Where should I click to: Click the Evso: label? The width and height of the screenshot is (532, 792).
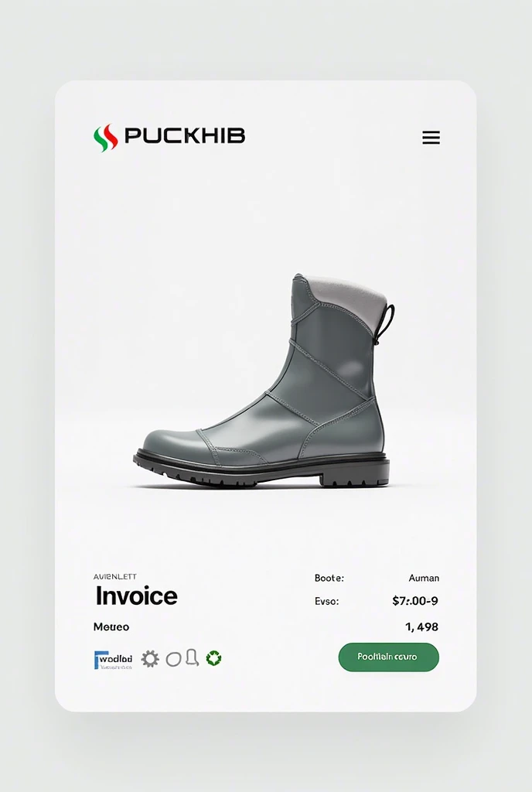click(326, 602)
